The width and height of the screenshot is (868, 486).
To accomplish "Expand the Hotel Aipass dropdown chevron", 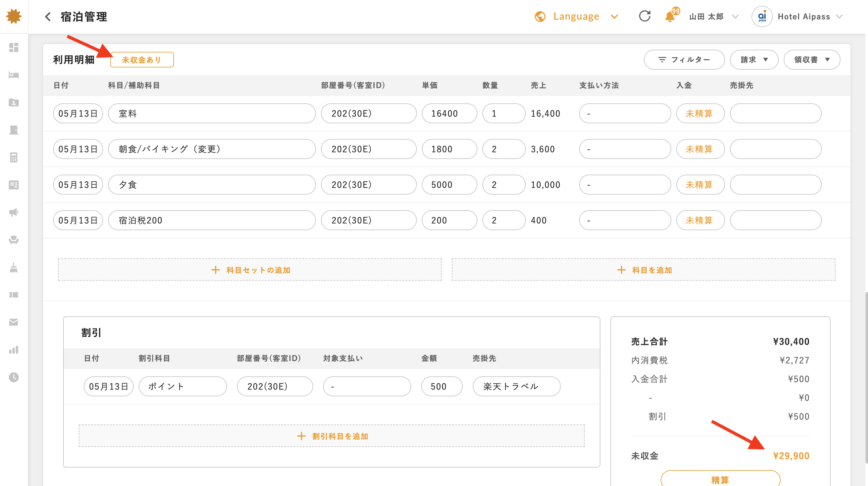I will (x=839, y=17).
